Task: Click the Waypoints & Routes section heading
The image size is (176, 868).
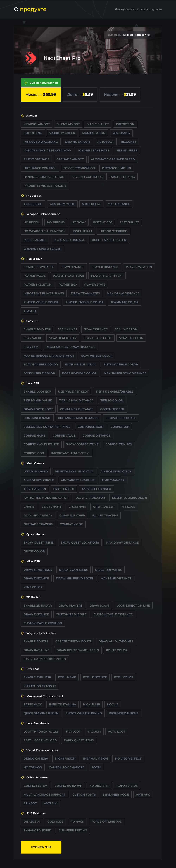Action: click(x=41, y=633)
